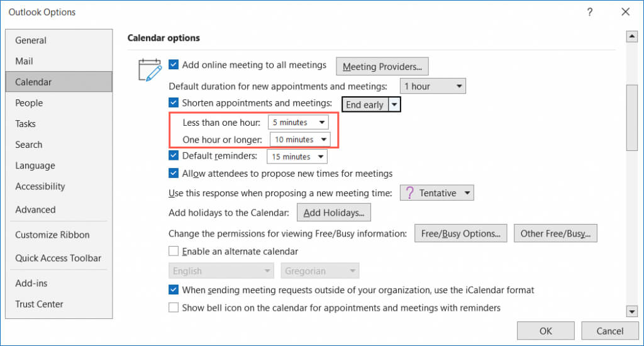Image resolution: width=644 pixels, height=346 pixels.
Task: Uncheck Add online meeting to all meetings
Action: [x=174, y=65]
